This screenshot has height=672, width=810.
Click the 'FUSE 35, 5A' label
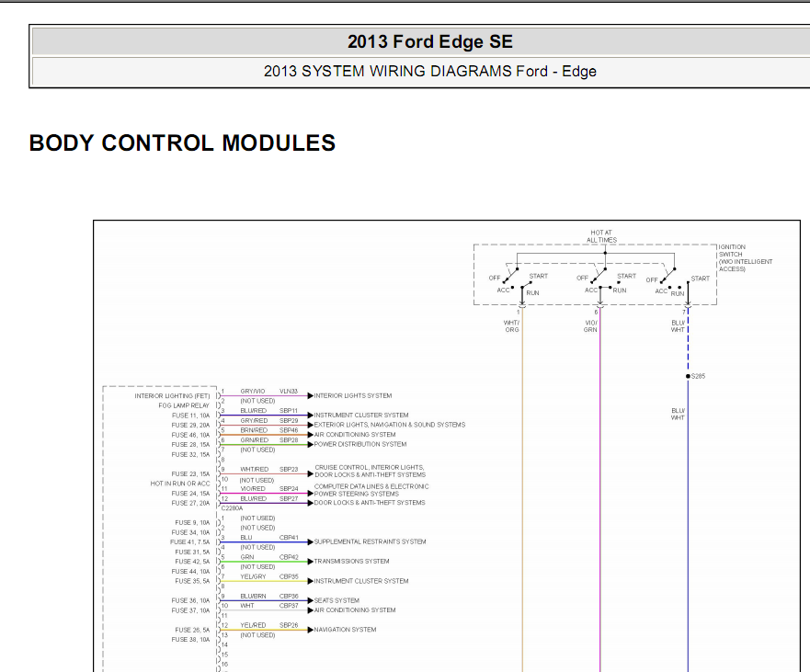(192, 581)
